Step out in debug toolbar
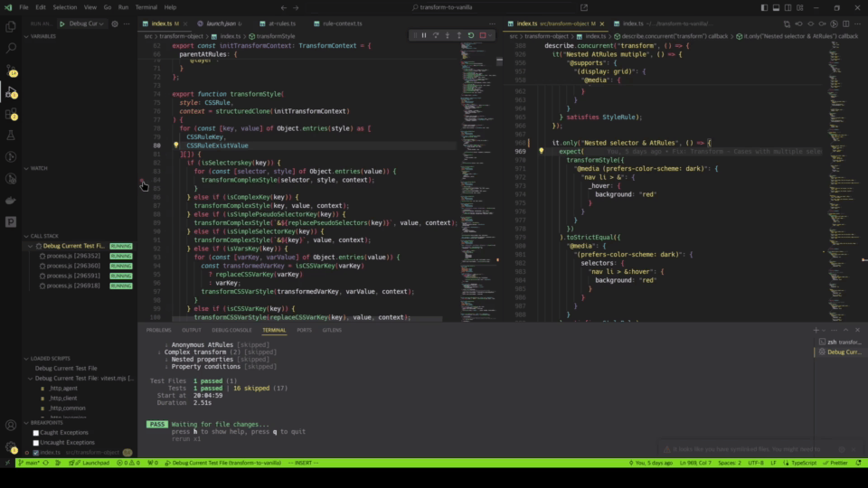868x488 pixels. pos(459,35)
